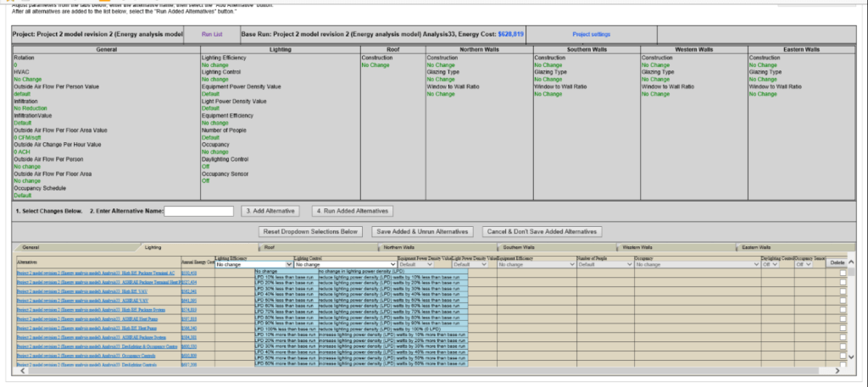The height and width of the screenshot is (387, 868).
Task: Click Cancel & Don't Save Added Alternatives
Action: pyautogui.click(x=542, y=232)
